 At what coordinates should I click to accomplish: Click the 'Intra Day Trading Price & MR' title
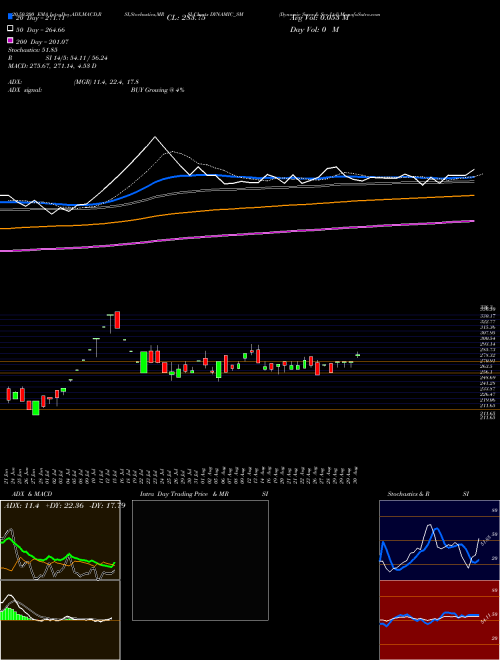point(184,494)
